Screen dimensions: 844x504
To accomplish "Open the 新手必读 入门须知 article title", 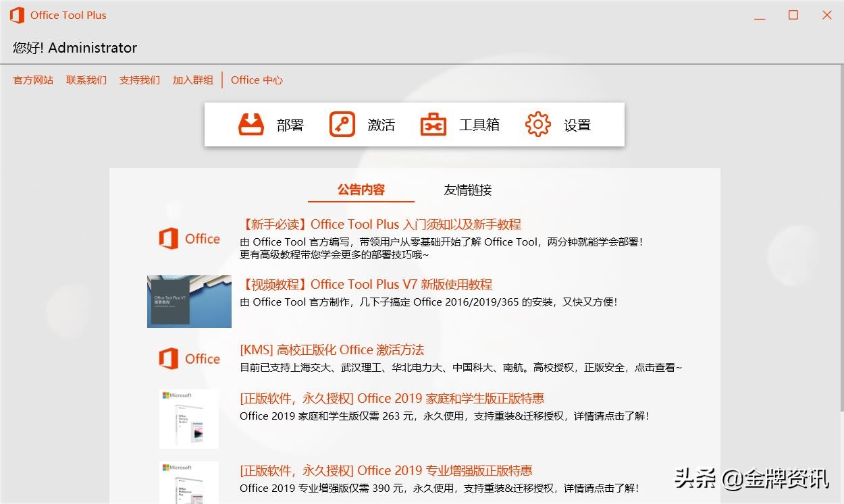I will click(381, 225).
